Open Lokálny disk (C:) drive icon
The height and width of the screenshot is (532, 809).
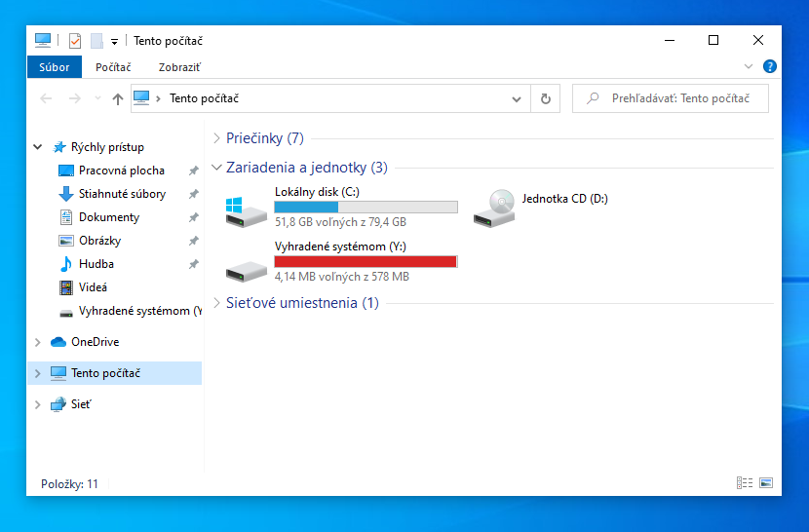[x=246, y=209]
